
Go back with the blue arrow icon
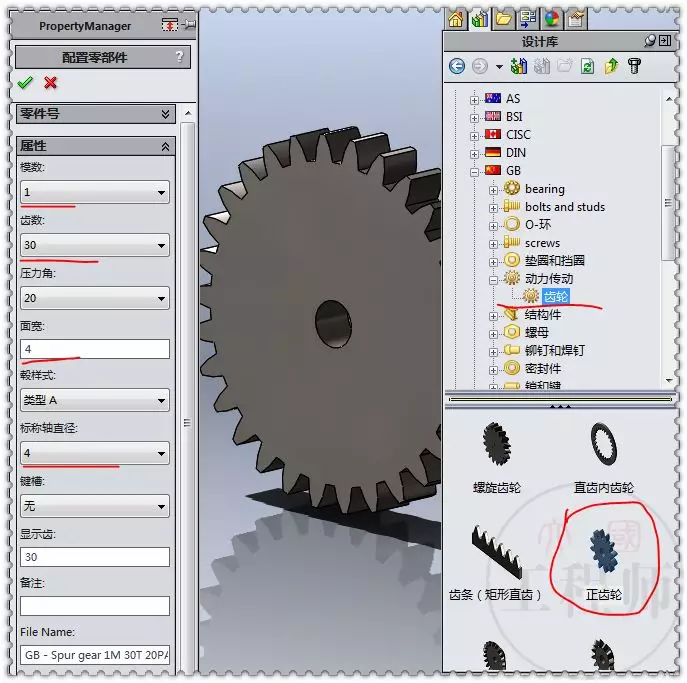click(457, 66)
